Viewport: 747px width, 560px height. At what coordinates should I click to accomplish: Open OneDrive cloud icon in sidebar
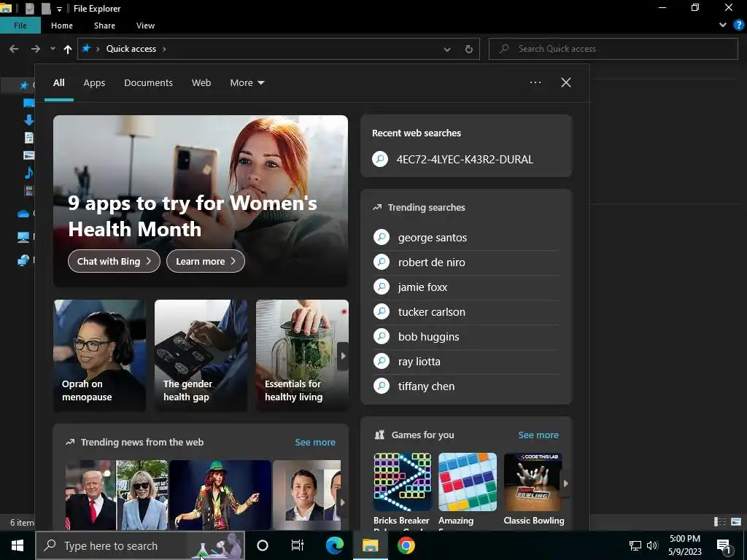[x=23, y=214]
